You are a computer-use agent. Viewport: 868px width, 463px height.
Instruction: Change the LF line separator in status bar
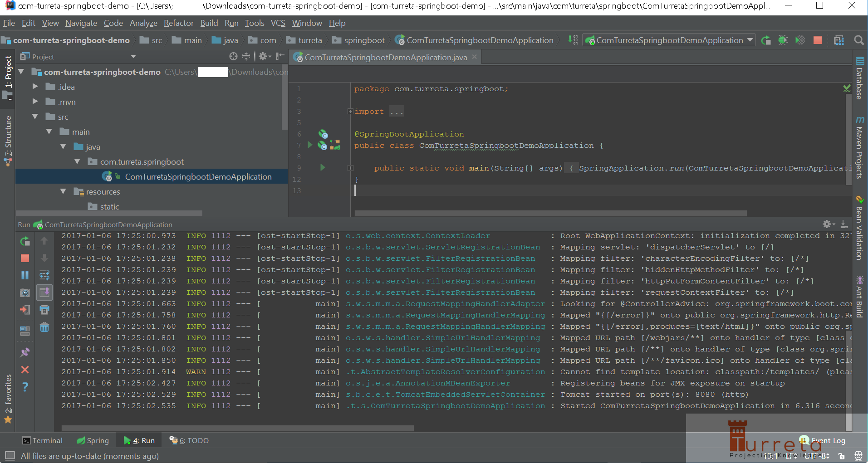(792, 456)
